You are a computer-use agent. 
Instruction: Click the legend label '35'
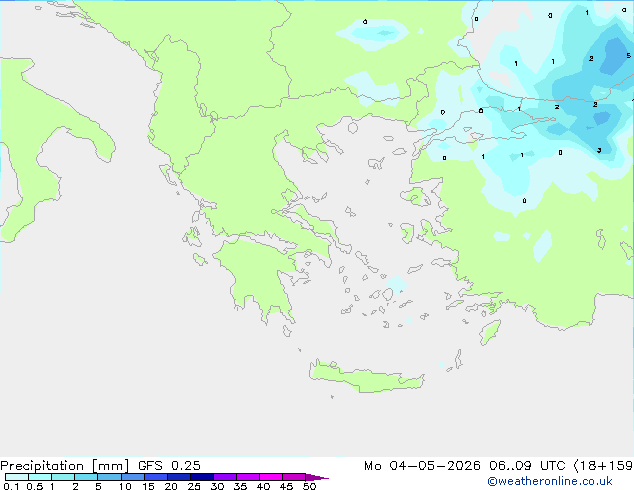click(x=240, y=486)
